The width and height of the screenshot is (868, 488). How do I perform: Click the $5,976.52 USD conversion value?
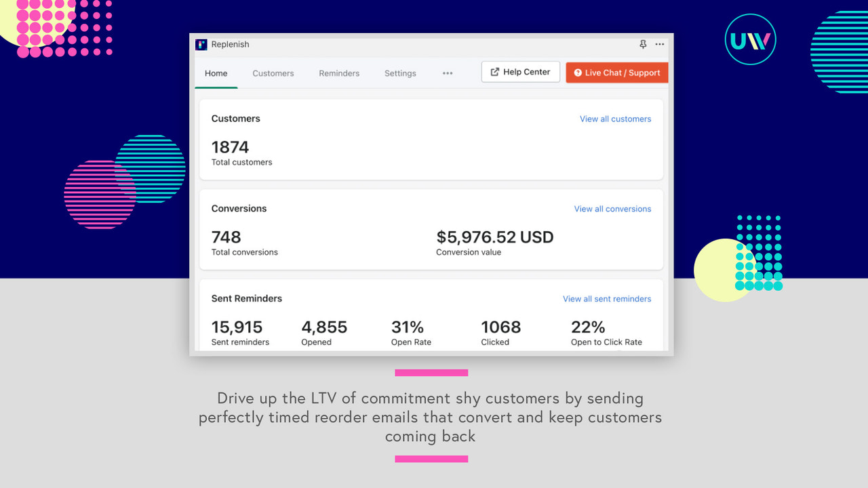coord(495,237)
